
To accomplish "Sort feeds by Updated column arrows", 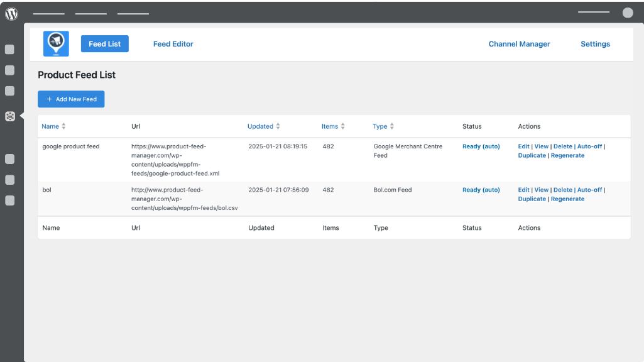I will [x=278, y=126].
